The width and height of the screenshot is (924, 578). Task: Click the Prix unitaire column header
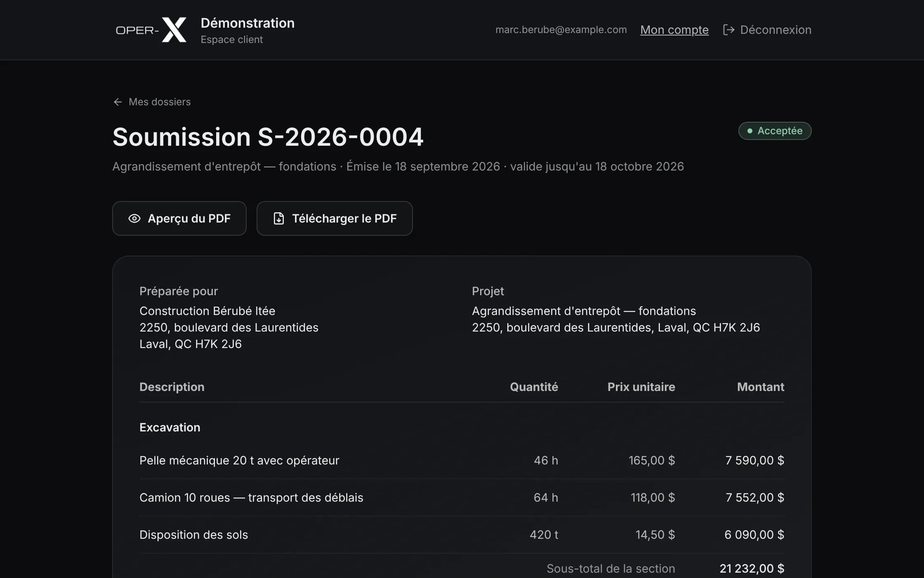tap(641, 387)
